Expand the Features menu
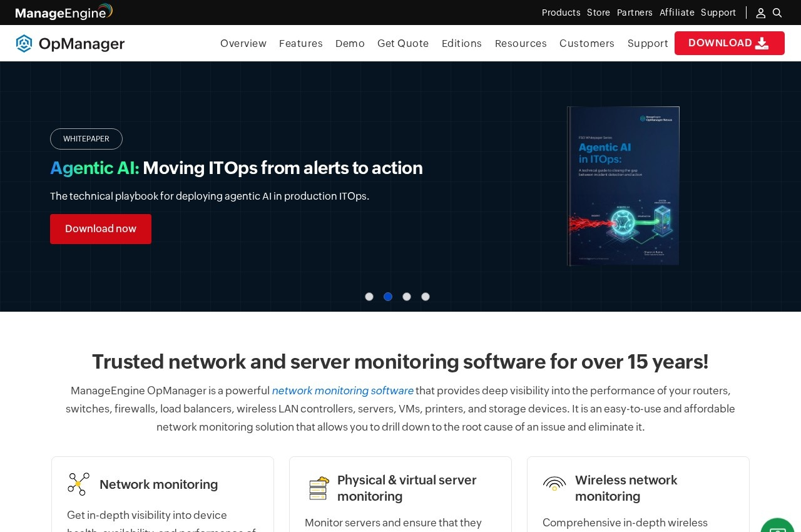 pos(301,43)
